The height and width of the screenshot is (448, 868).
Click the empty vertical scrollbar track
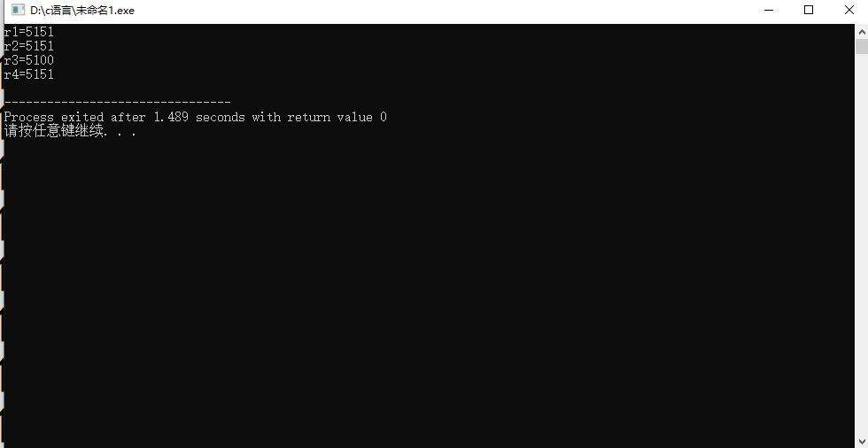point(861,243)
